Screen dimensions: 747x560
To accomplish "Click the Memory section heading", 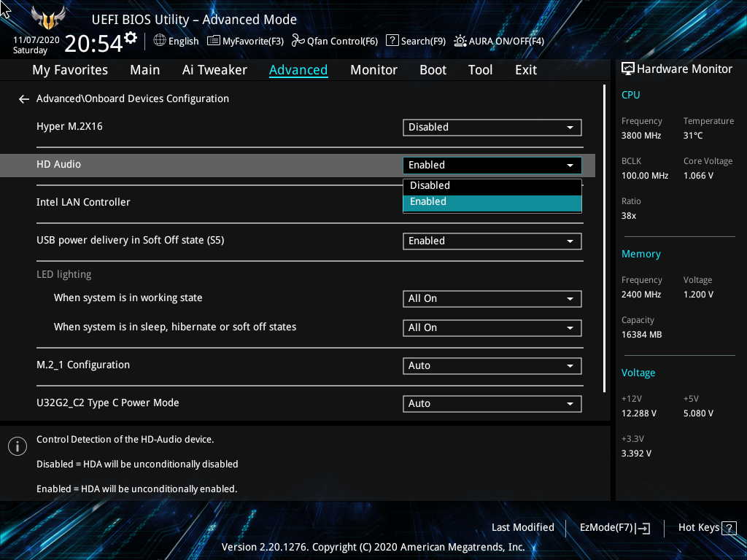I will point(640,254).
